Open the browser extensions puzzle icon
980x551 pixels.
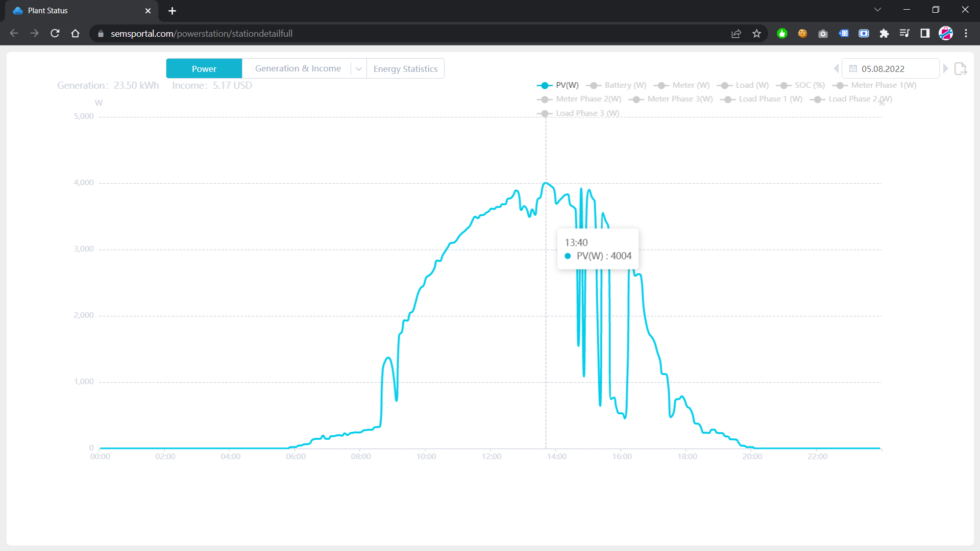pyautogui.click(x=884, y=34)
